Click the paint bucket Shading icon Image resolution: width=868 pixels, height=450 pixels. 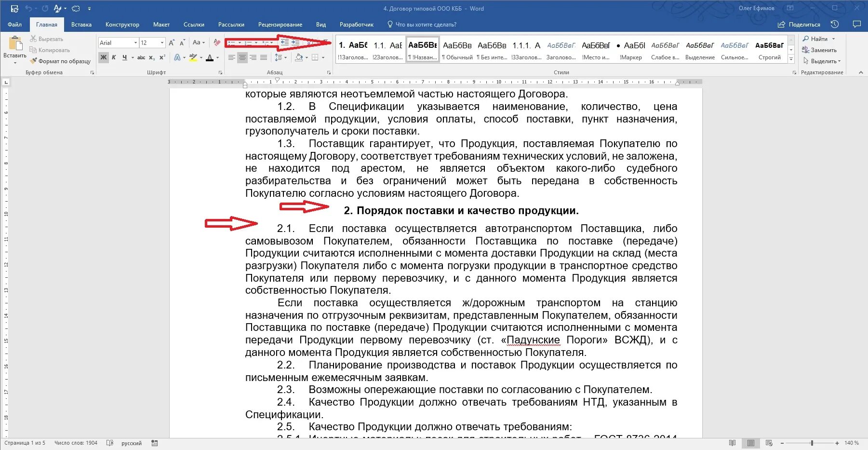pyautogui.click(x=299, y=57)
